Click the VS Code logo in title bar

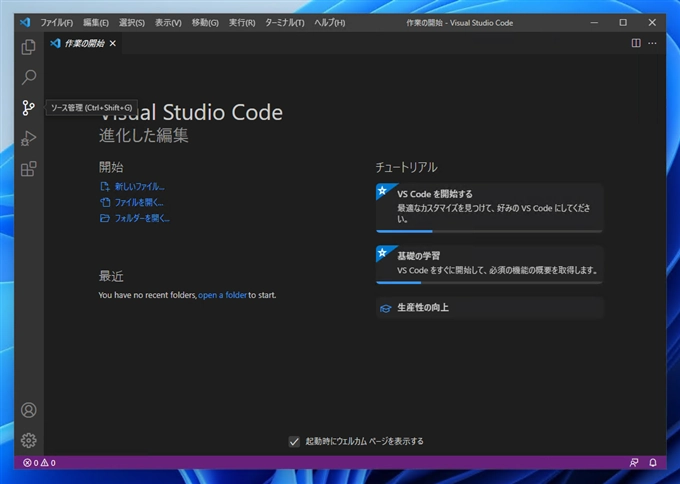(x=25, y=23)
